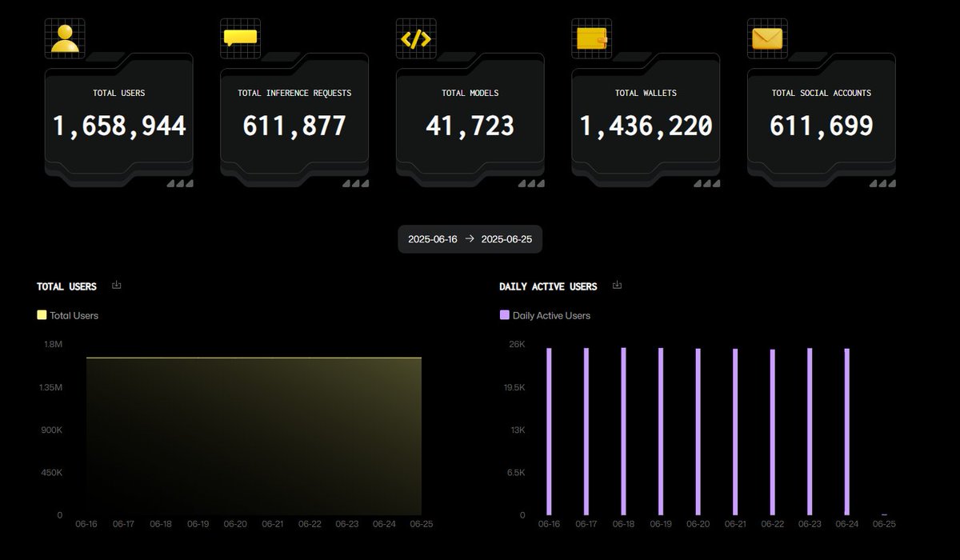960x560 pixels.
Task: Open the Total Models card showing 41,723
Action: coord(470,120)
